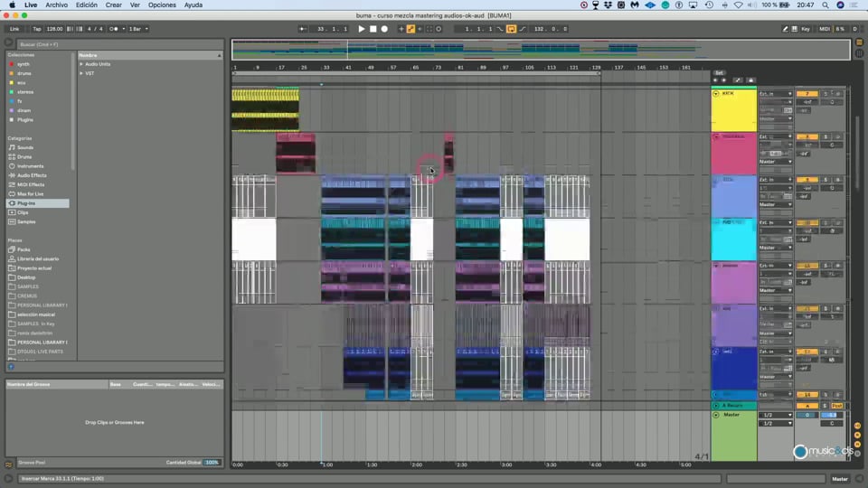
Task: Solo the KICK track with S button
Action: 826,94
